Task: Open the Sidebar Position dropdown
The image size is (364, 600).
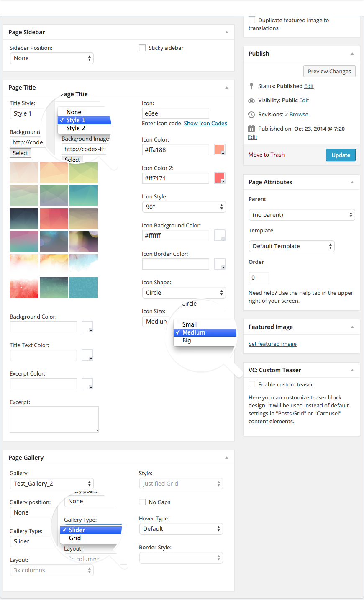Action: 51,58
